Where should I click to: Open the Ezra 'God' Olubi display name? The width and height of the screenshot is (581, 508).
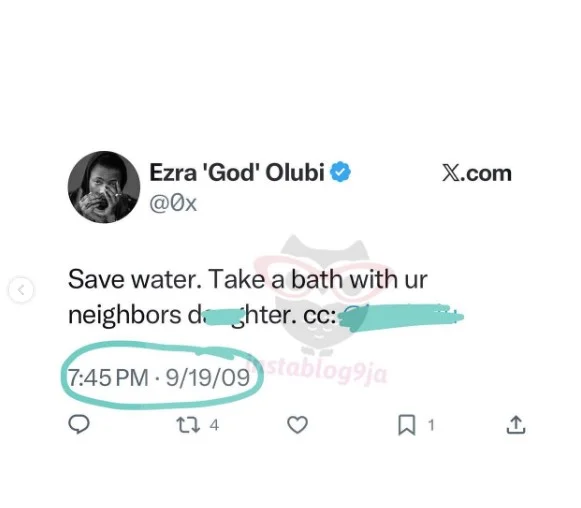pyautogui.click(x=237, y=172)
